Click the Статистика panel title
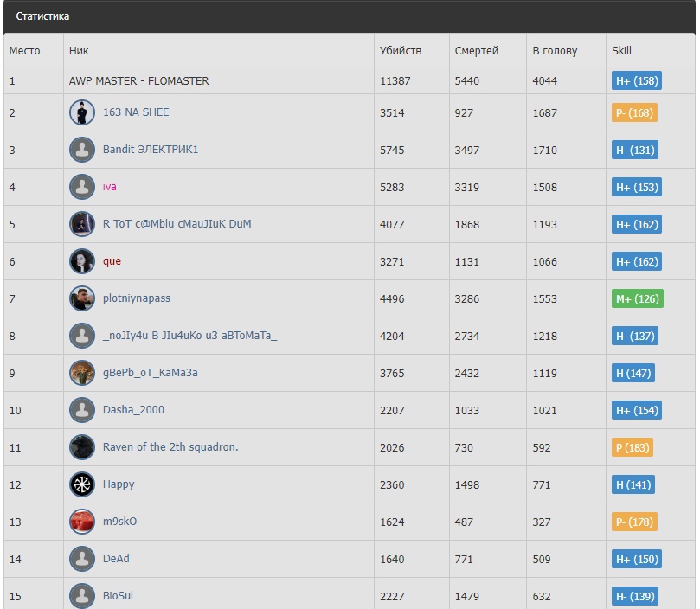Viewport: 700px width, 609px height. (x=42, y=16)
